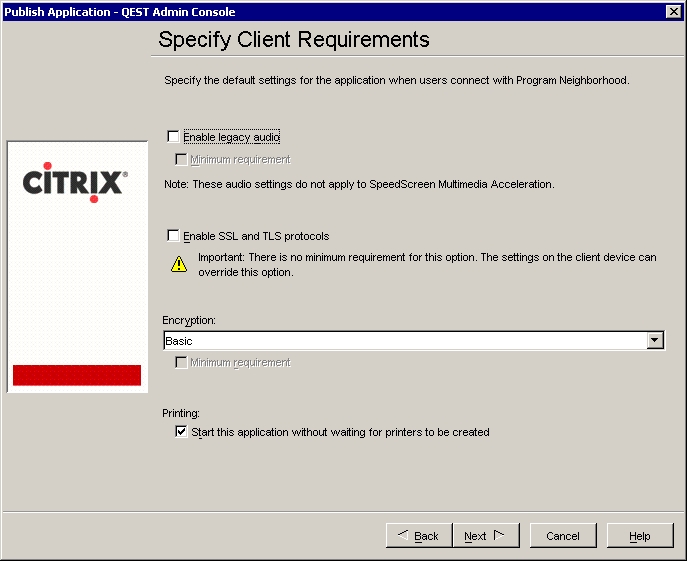The image size is (687, 561).
Task: Enable SSL and TLS protocols checkbox
Action: point(174,236)
